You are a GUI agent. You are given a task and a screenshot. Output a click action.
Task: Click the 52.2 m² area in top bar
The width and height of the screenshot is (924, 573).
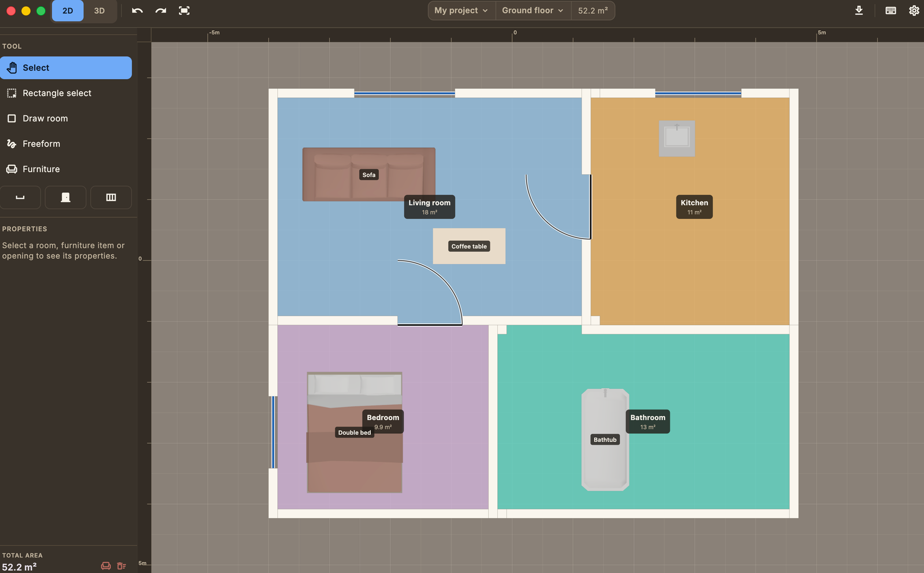pyautogui.click(x=593, y=10)
